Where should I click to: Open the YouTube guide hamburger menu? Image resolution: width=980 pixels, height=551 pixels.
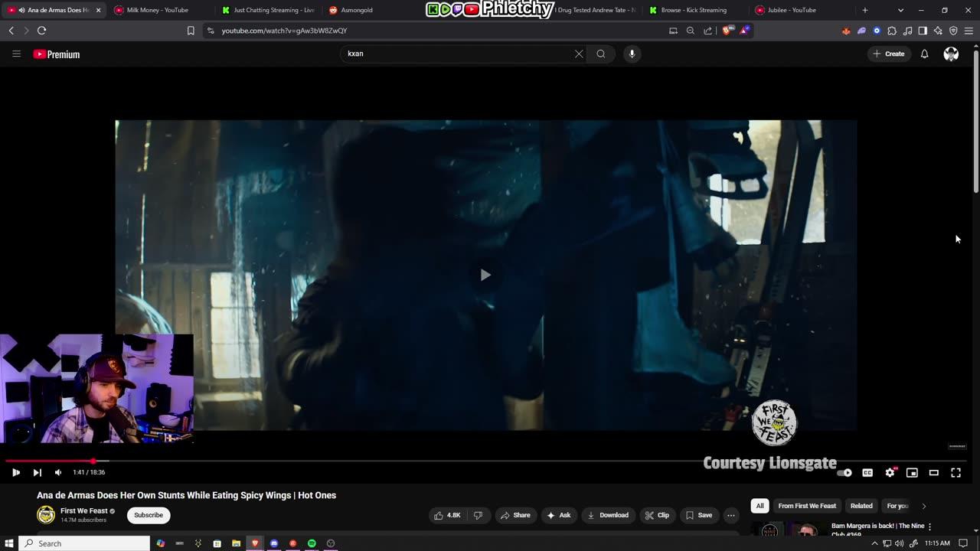coord(16,54)
